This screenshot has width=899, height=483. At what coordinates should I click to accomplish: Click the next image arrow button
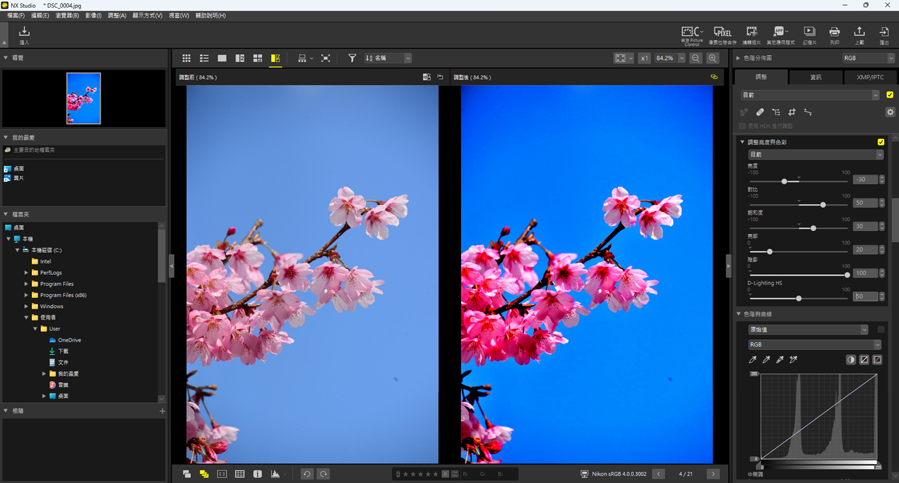pos(713,474)
